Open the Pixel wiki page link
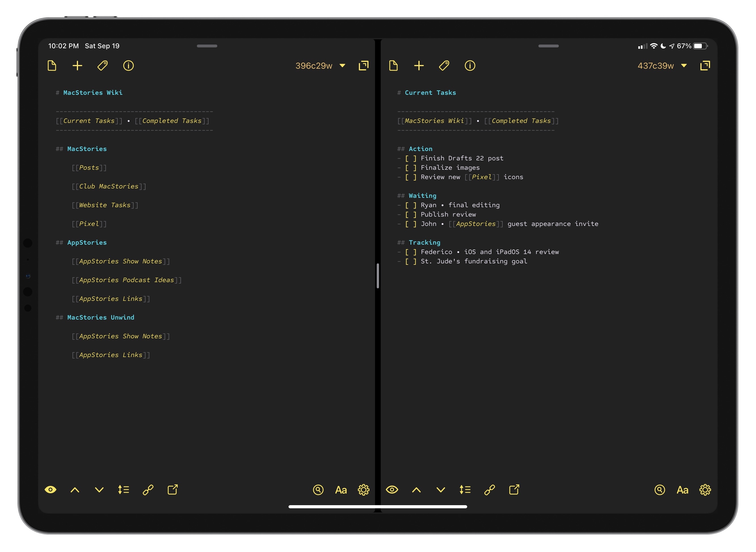This screenshot has width=756, height=552. click(89, 224)
